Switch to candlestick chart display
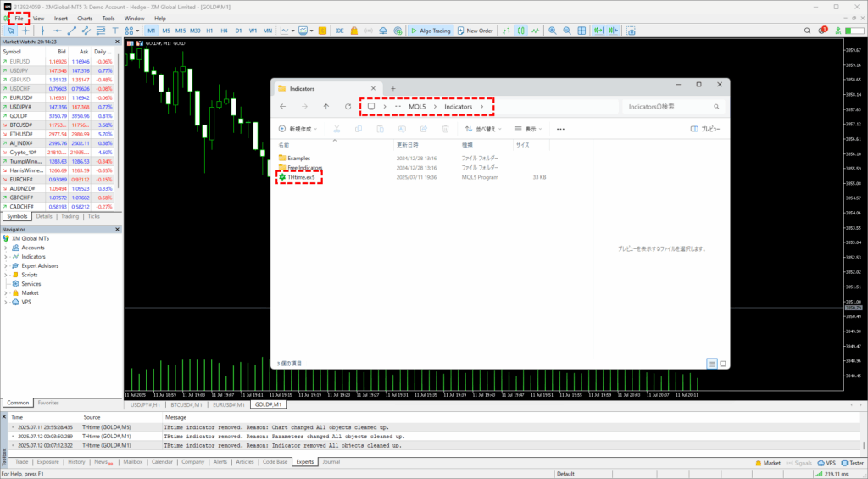 pyautogui.click(x=521, y=31)
